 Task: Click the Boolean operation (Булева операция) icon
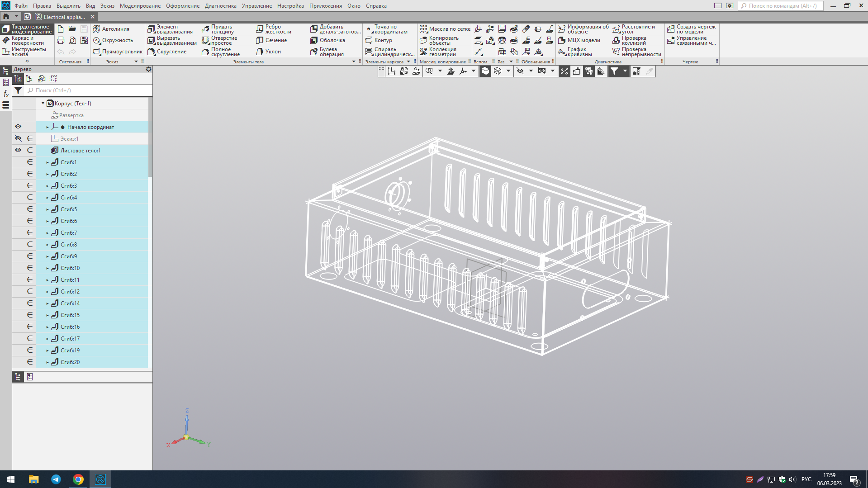pos(314,52)
